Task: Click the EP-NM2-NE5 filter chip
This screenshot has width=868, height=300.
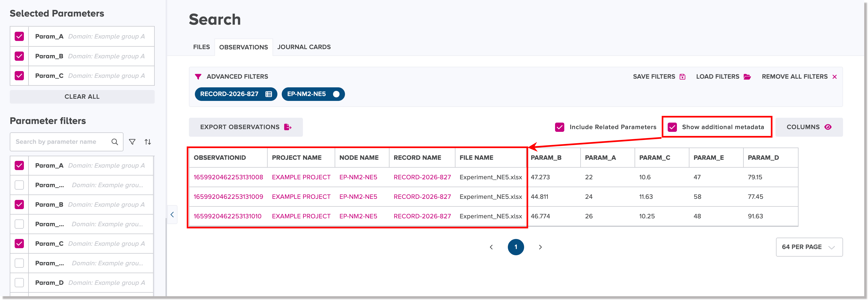Action: pyautogui.click(x=313, y=94)
